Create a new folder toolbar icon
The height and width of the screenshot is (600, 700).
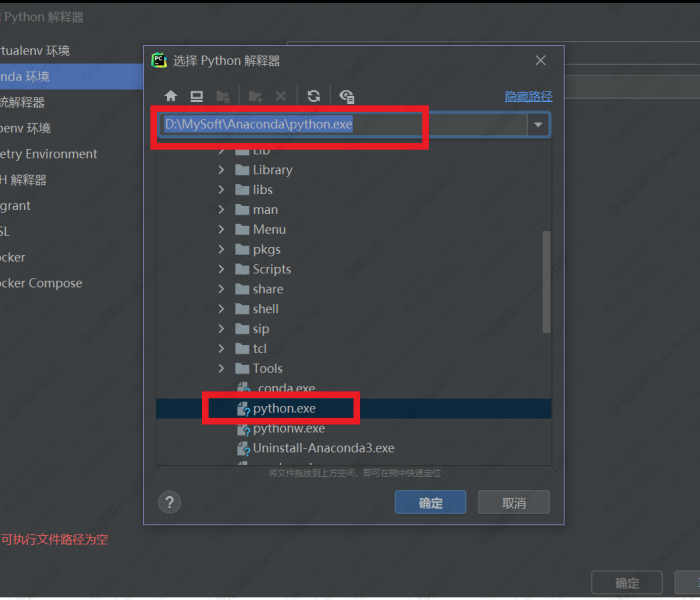tap(255, 96)
